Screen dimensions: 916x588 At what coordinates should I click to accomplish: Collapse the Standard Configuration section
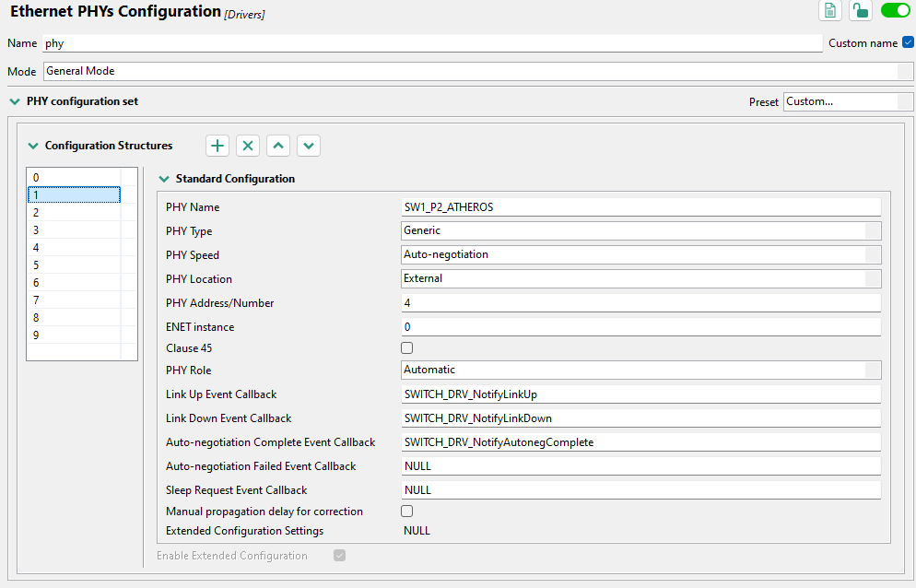tap(164, 178)
